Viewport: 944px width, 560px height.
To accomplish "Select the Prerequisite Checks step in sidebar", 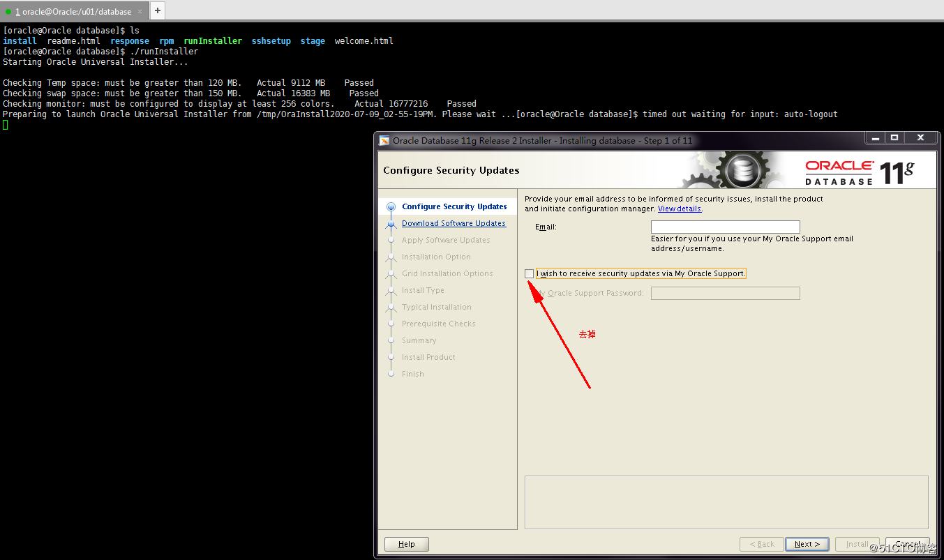I will pos(438,324).
